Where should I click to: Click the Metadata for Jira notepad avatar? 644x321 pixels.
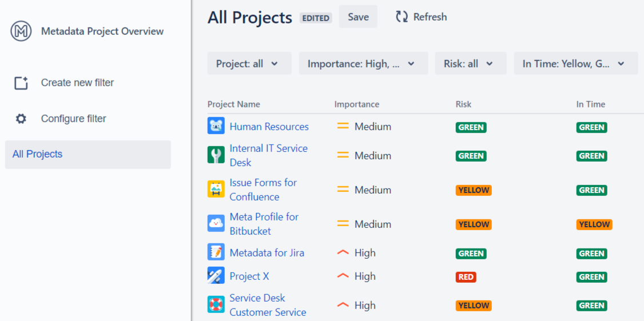[216, 252]
